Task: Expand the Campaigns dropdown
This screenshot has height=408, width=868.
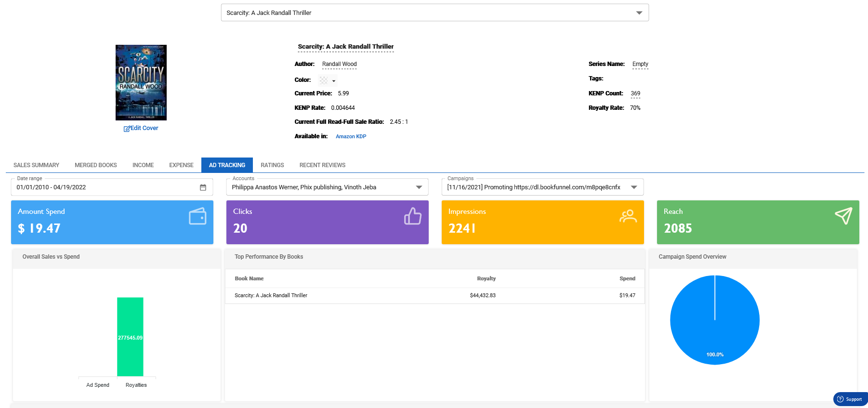Action: coord(542,187)
